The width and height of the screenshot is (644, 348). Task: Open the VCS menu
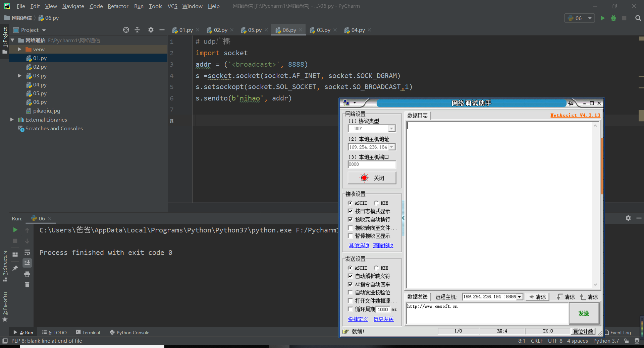[x=172, y=6]
